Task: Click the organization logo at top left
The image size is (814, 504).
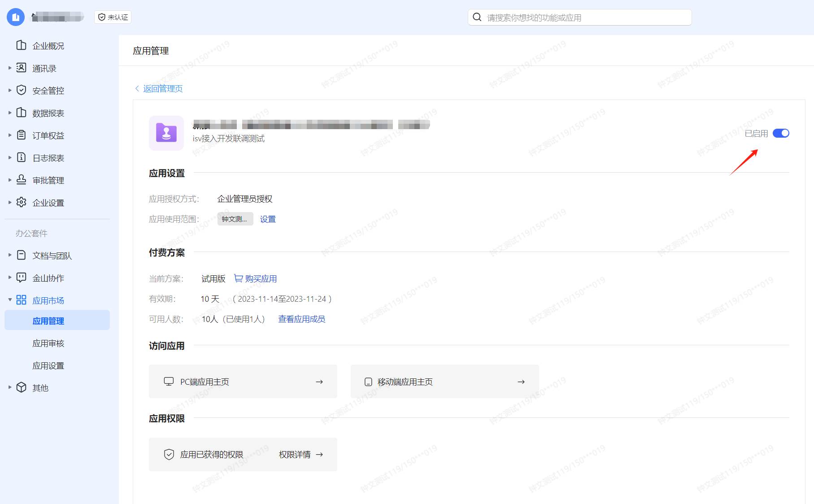Action: [16, 17]
